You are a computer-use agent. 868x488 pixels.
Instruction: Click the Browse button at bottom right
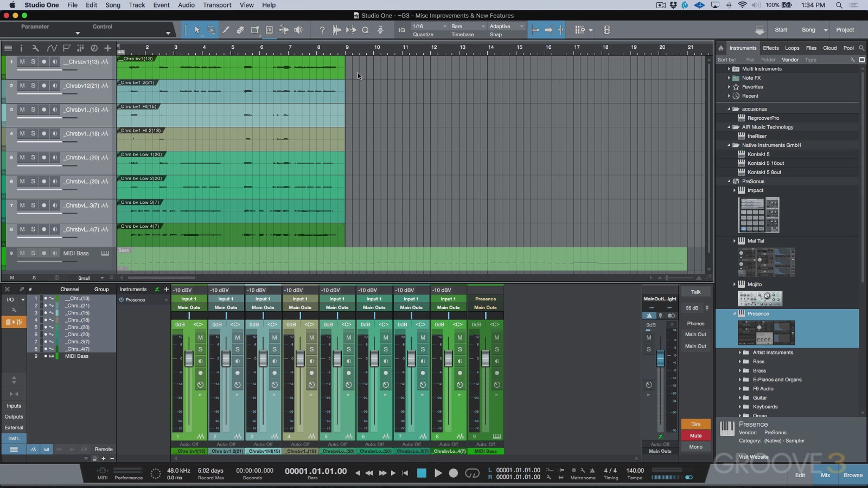click(853, 475)
